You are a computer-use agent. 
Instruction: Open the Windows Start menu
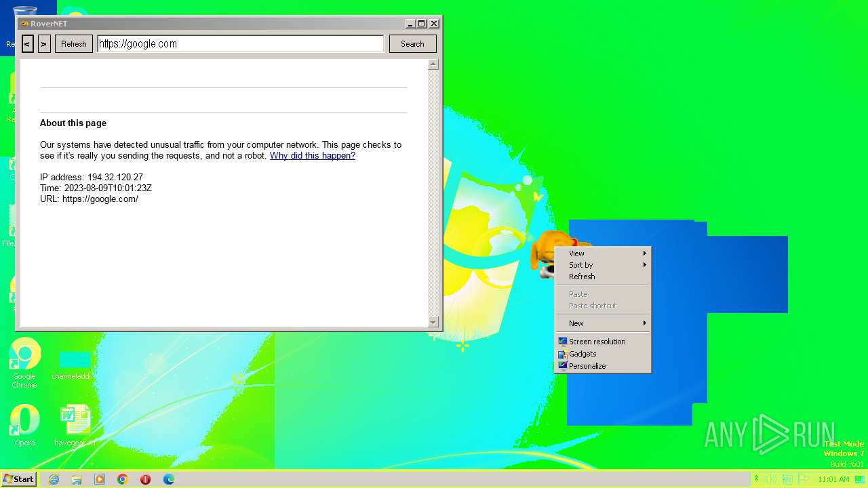pyautogui.click(x=19, y=479)
